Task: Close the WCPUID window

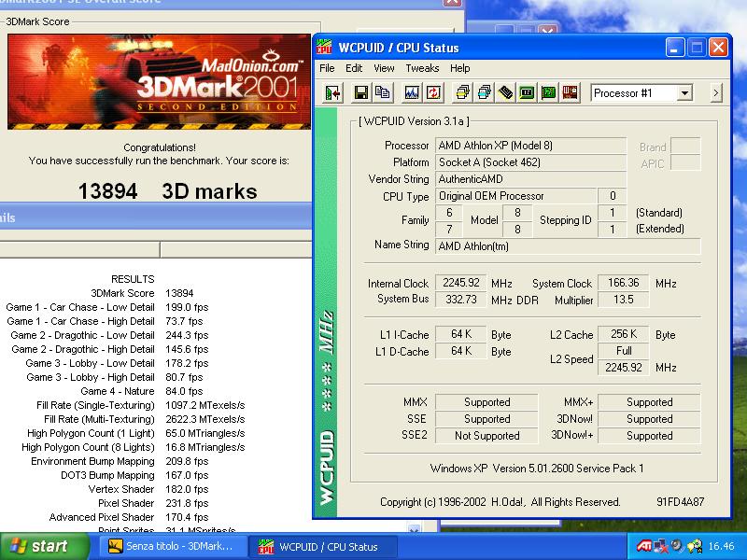Action: coord(718,48)
